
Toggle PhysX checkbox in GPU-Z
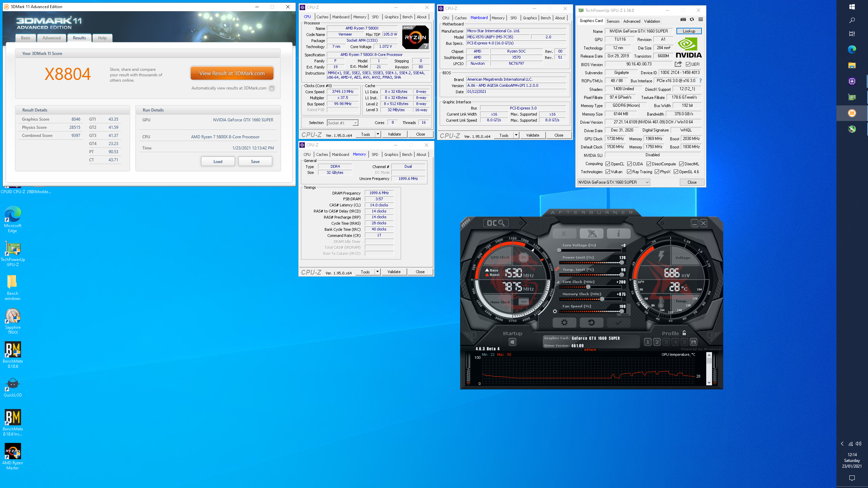coord(657,172)
